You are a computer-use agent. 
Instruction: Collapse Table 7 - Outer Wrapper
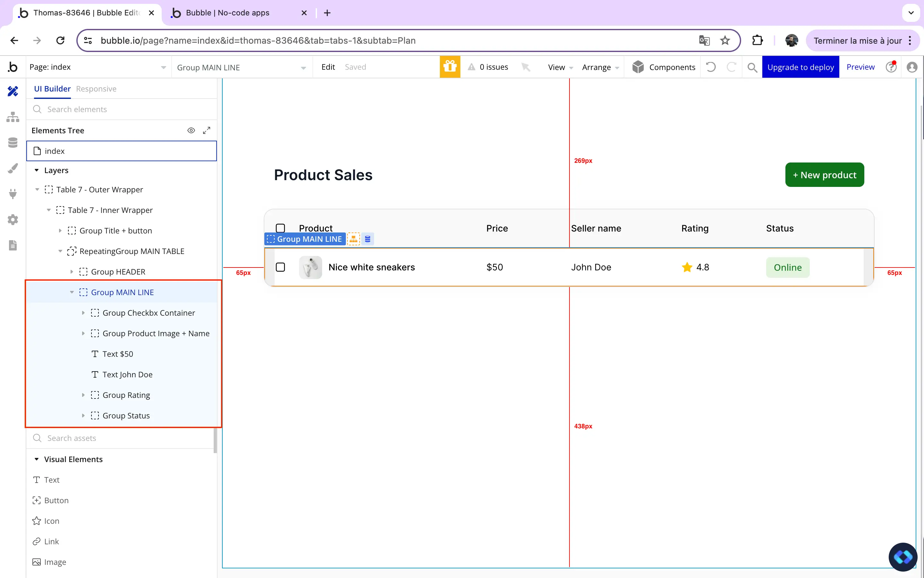pos(37,189)
